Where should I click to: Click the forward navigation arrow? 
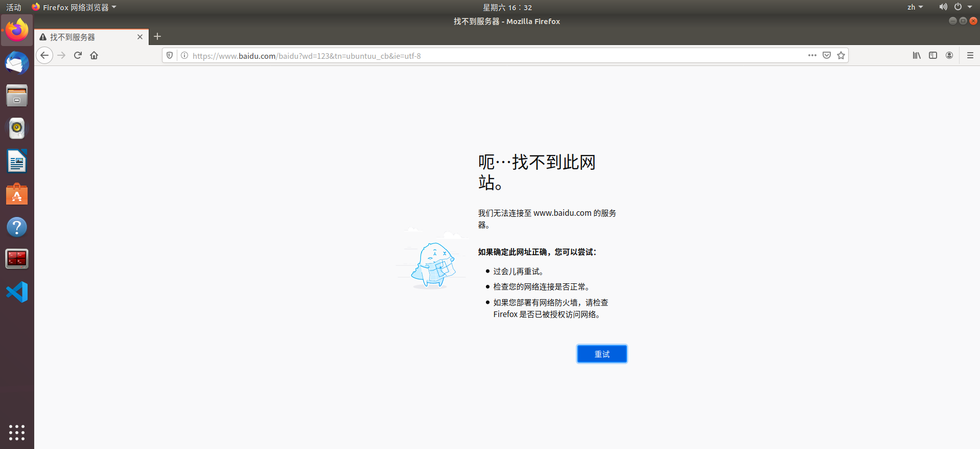click(61, 55)
